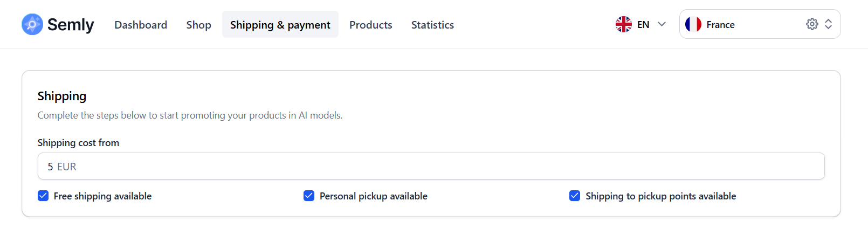This screenshot has height=228, width=868.
Task: Click the Shipping section heading
Action: pos(62,96)
